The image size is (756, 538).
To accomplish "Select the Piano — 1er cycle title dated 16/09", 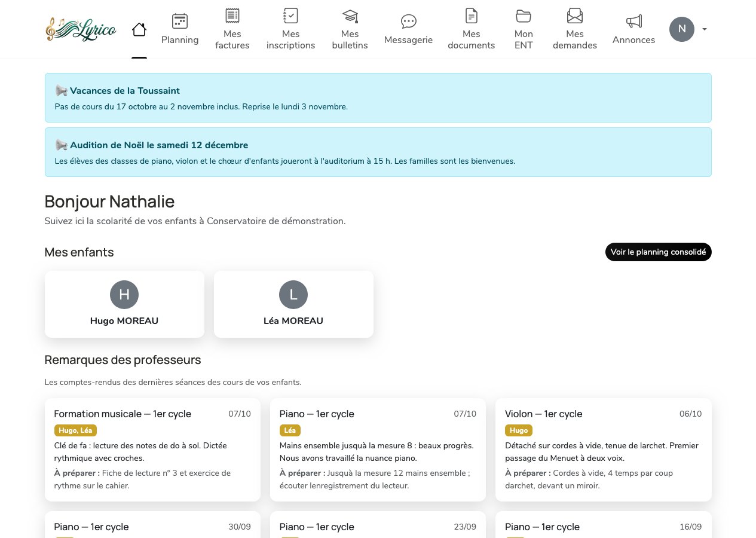I will point(542,527).
